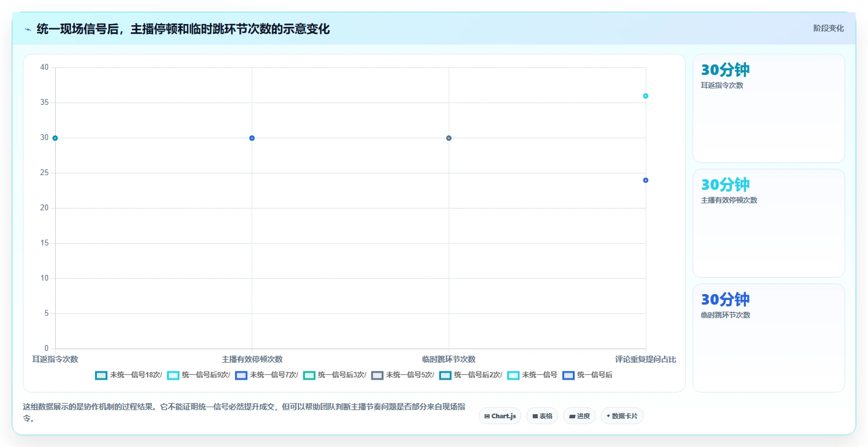Click the y-axis tick value 25
Image resolution: width=868 pixels, height=447 pixels.
point(45,173)
